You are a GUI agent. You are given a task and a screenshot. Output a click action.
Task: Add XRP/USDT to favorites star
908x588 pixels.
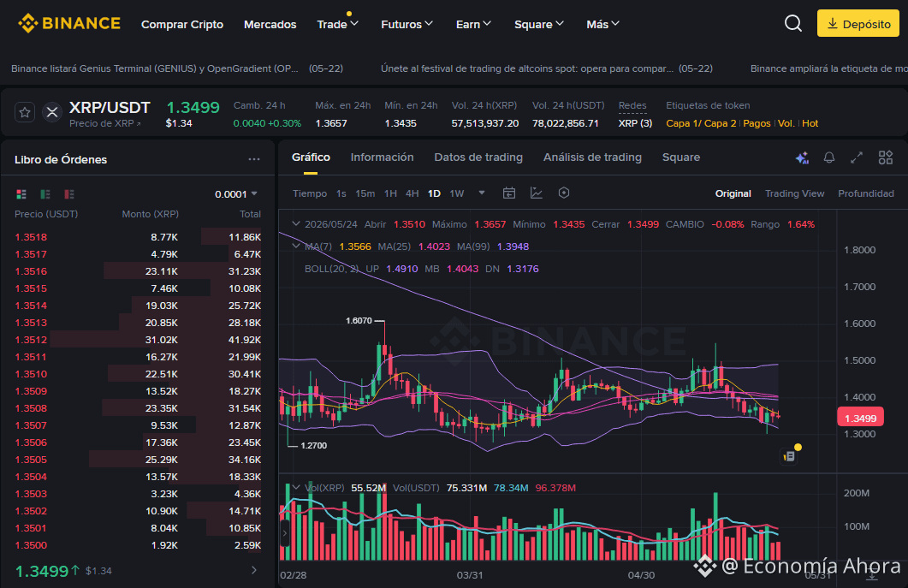pyautogui.click(x=25, y=112)
